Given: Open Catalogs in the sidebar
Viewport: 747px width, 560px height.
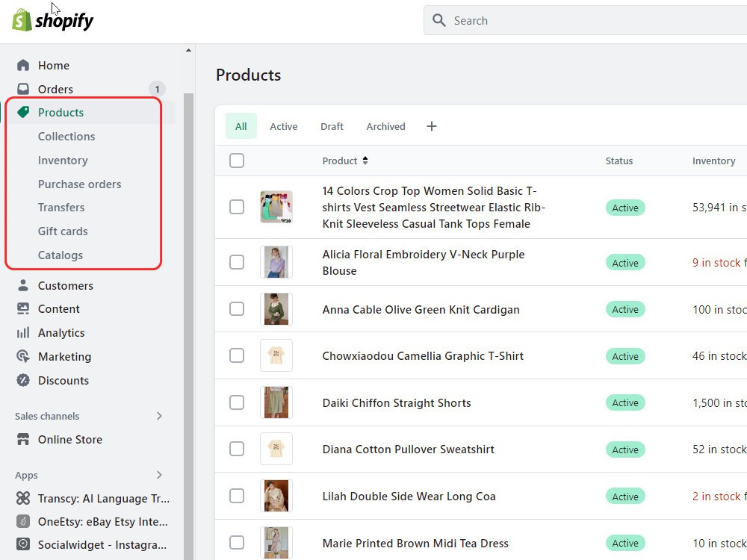Looking at the screenshot, I should [x=61, y=255].
